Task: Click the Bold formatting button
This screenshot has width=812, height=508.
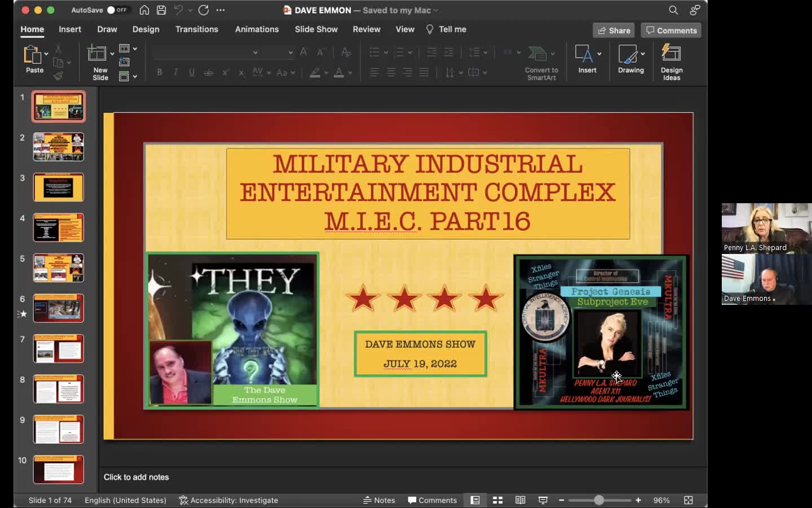Action: click(160, 72)
